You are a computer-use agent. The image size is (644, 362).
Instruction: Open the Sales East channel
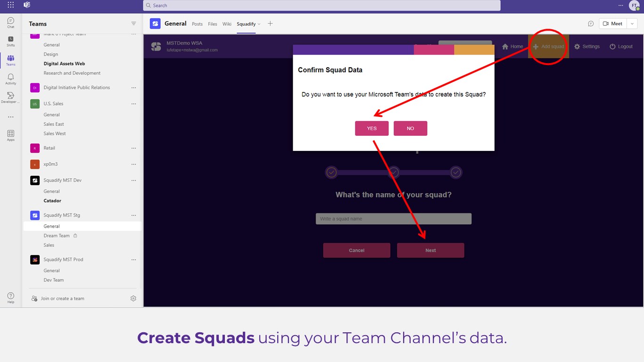(x=54, y=124)
